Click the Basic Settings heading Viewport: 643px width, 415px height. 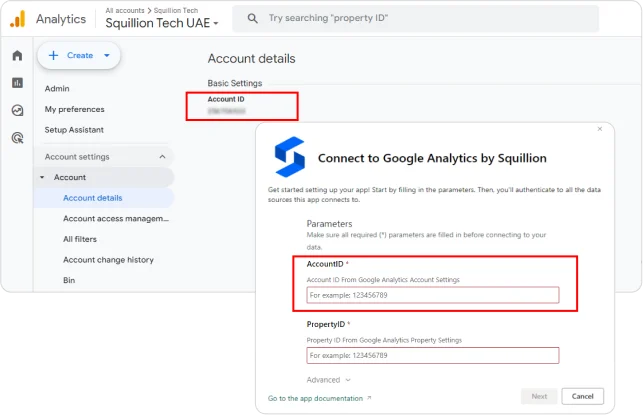(x=235, y=83)
